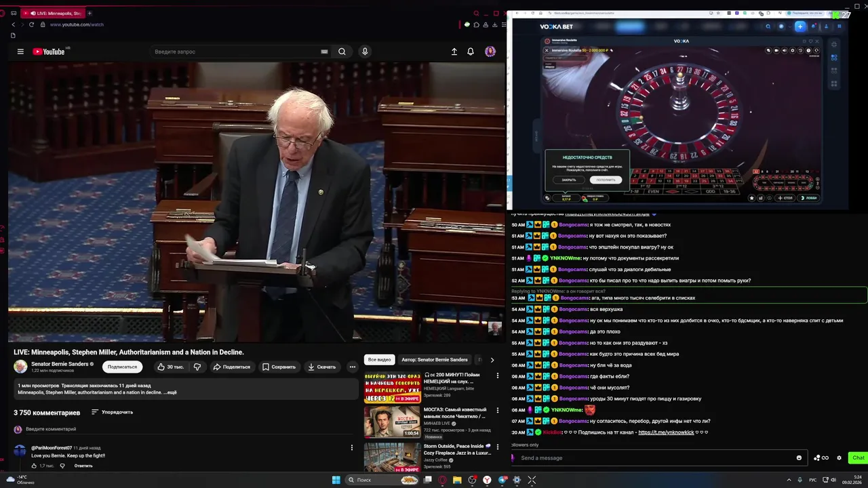Show more filter chips with right chevron
Screen dimensions: 868x488
(492, 360)
